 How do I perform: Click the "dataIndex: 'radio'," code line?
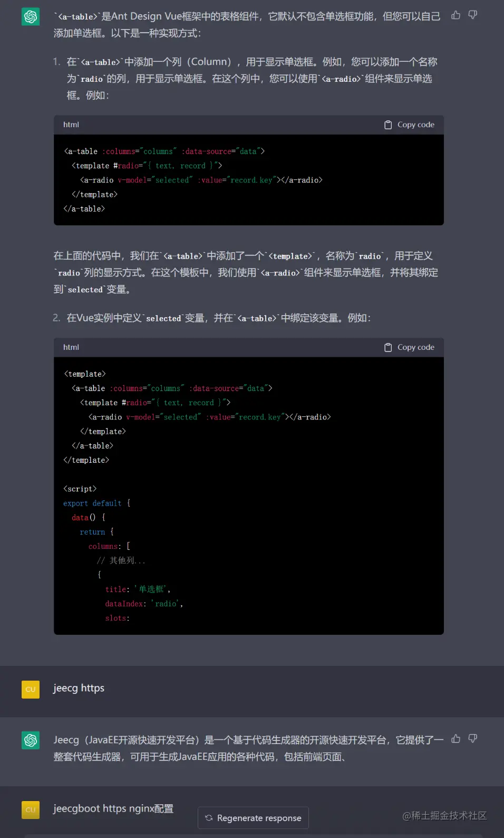pos(144,604)
